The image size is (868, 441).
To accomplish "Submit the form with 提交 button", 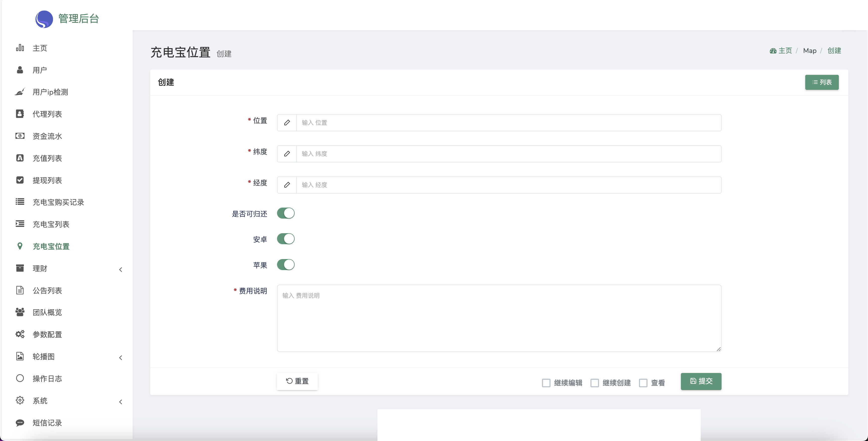I will [700, 382].
